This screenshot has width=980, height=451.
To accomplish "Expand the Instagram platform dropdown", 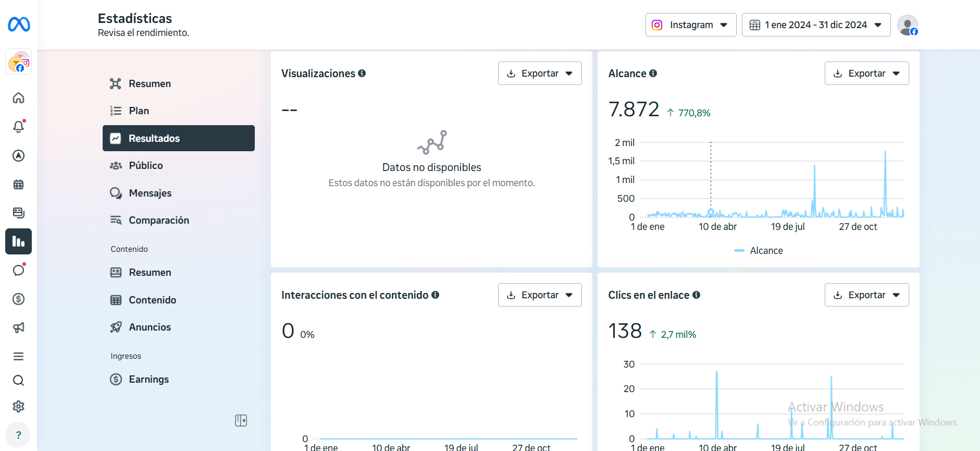I will 690,25.
